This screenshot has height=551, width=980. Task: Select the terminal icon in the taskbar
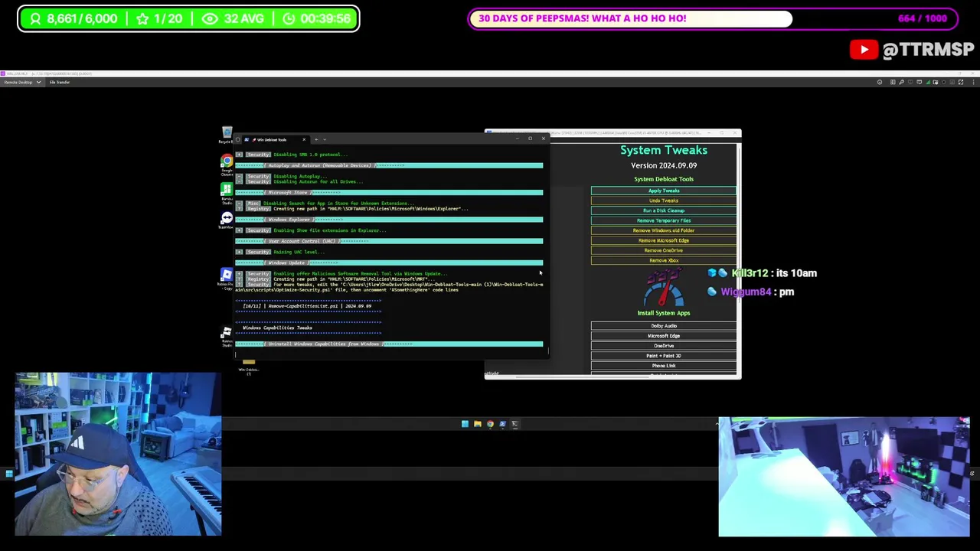(514, 424)
